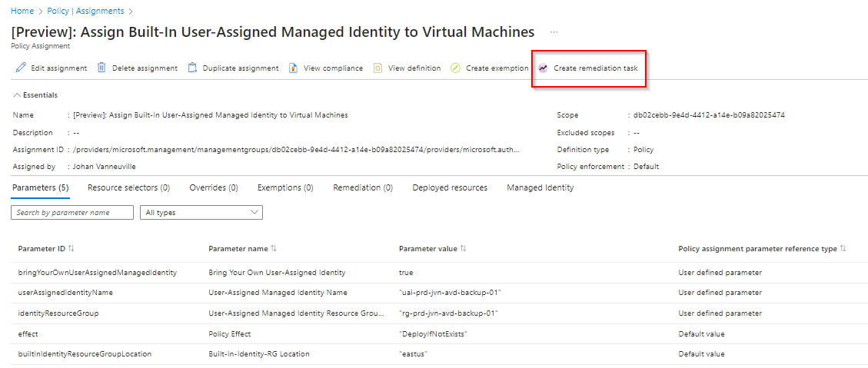Select the userAssignedIdentityName cell
This screenshot has width=868, height=368.
point(66,293)
